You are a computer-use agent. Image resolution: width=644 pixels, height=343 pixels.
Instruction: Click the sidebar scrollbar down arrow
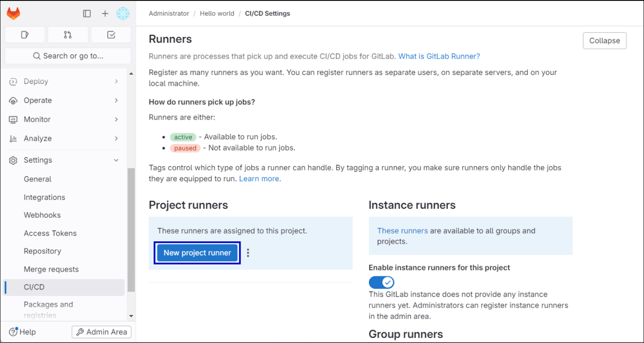click(131, 316)
